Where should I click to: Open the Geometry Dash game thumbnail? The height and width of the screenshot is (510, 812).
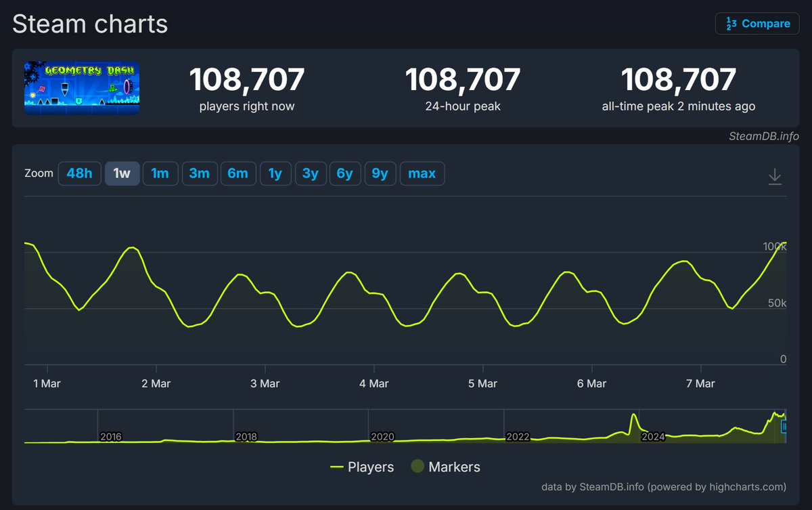click(82, 88)
